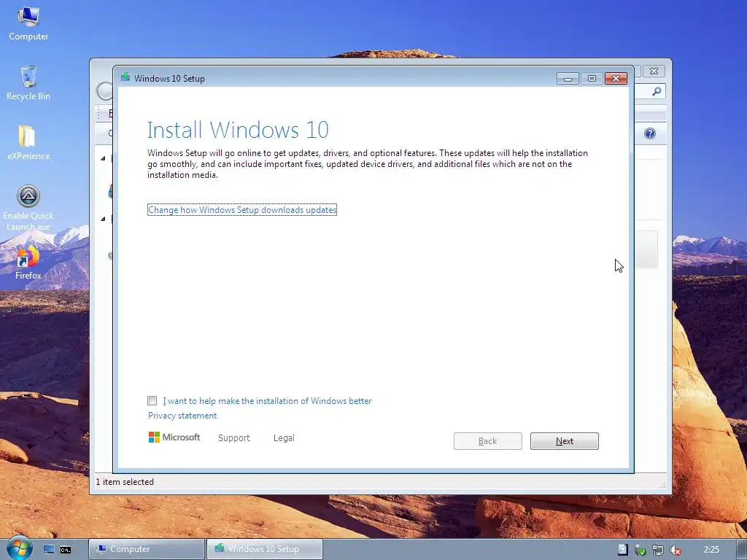Click the taskbar clock showing 2:25
The height and width of the screenshot is (560, 747).
[x=711, y=550]
